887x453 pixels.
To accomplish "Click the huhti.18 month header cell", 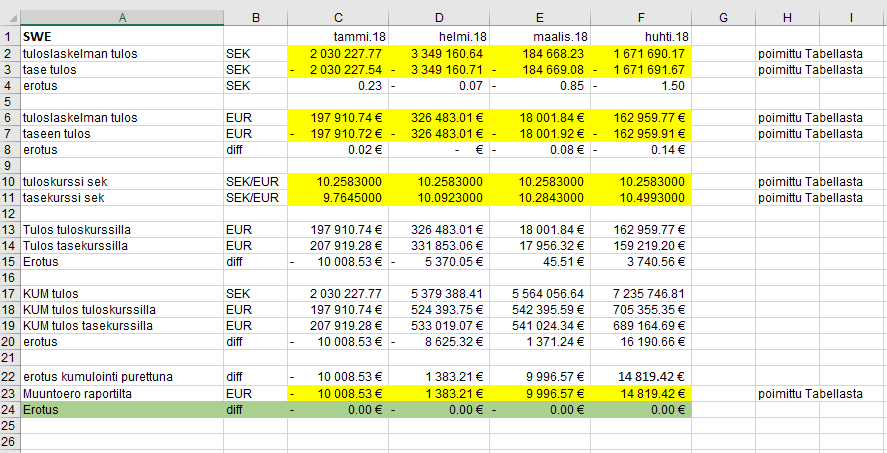I will (x=640, y=37).
